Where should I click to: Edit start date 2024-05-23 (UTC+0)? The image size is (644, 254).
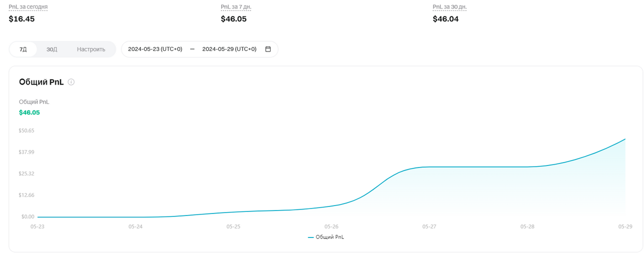coord(155,49)
